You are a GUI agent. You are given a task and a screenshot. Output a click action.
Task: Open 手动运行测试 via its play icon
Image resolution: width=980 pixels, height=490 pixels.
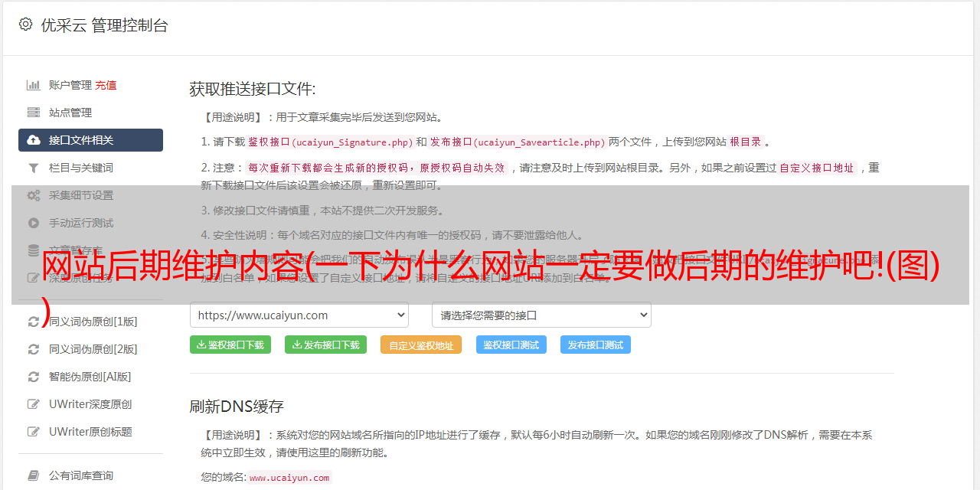pos(34,223)
